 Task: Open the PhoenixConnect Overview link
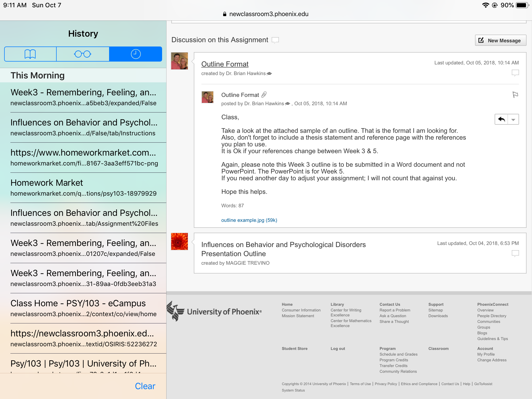[x=485, y=310]
